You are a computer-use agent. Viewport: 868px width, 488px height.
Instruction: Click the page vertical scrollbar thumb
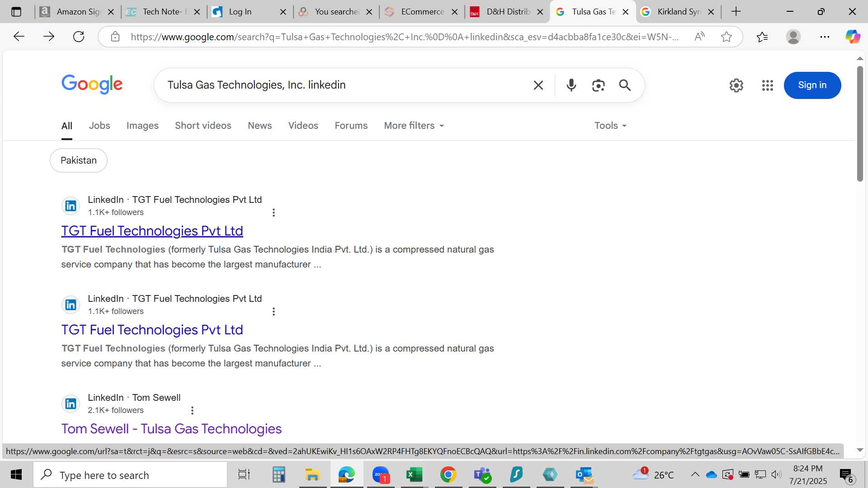click(x=860, y=124)
